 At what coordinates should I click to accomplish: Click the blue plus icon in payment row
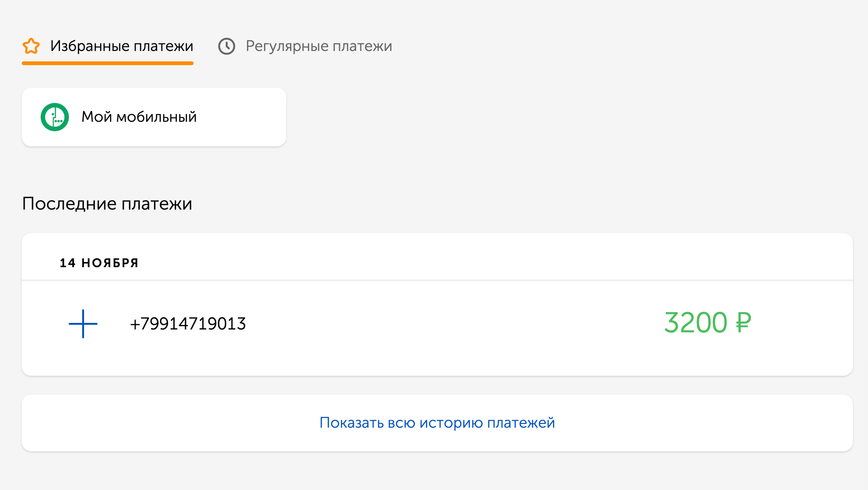click(83, 324)
